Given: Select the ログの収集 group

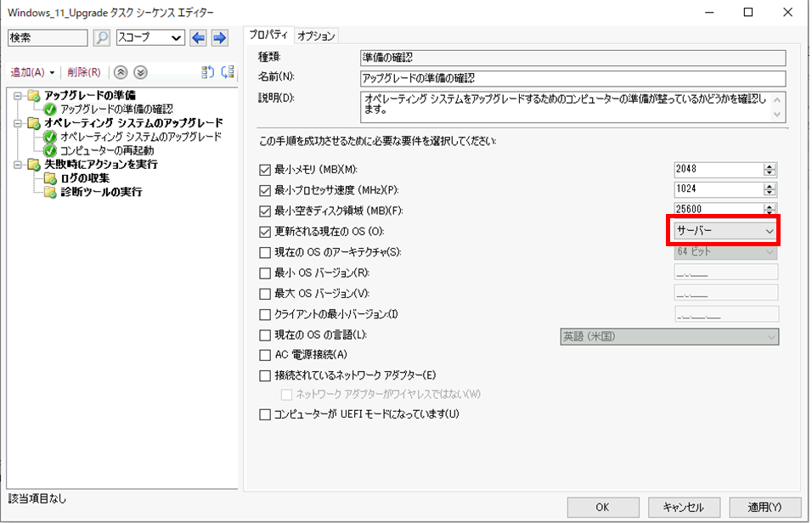Looking at the screenshot, I should click(x=85, y=178).
